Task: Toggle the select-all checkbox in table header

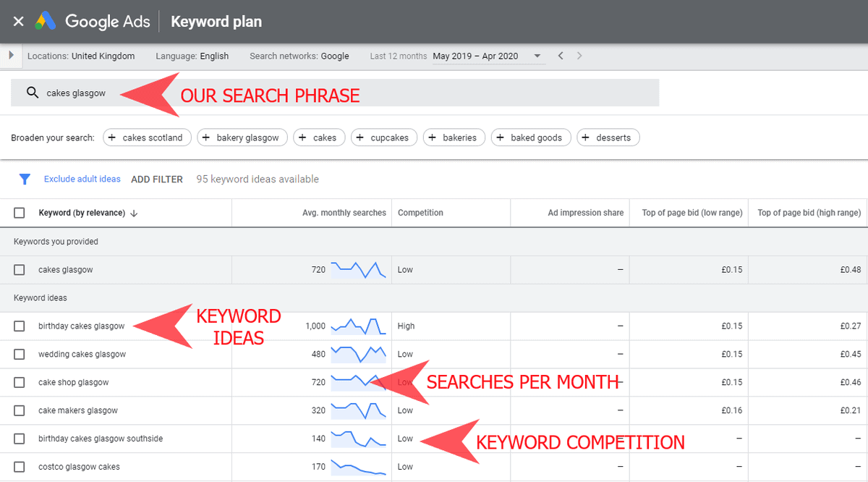Action: pyautogui.click(x=20, y=213)
